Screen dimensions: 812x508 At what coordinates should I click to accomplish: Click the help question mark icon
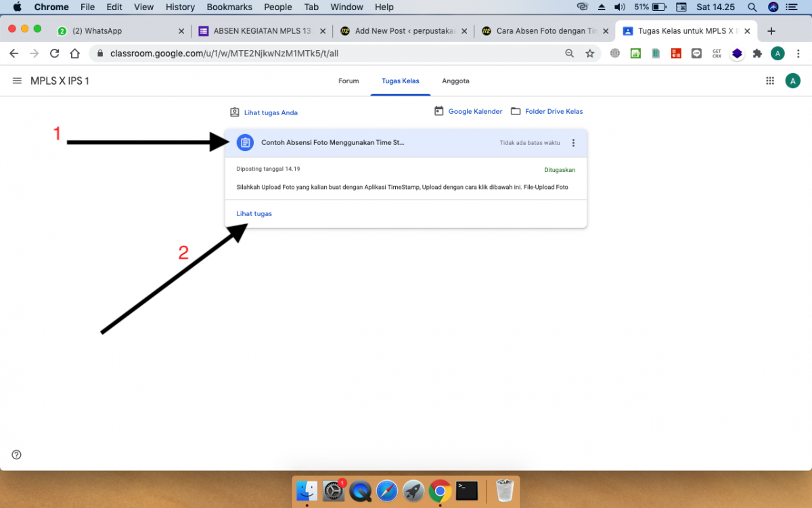(x=16, y=454)
